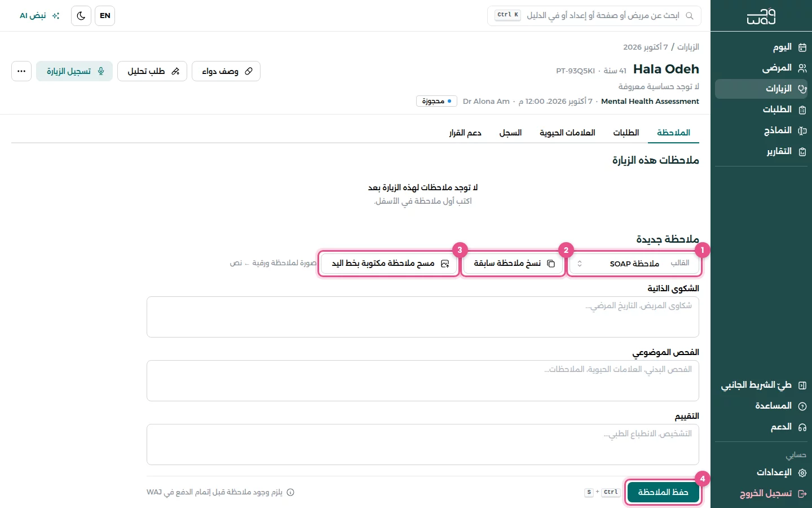Click حفظ الملاحظة save button
Viewport: 812px width, 508px height.
coord(663,492)
